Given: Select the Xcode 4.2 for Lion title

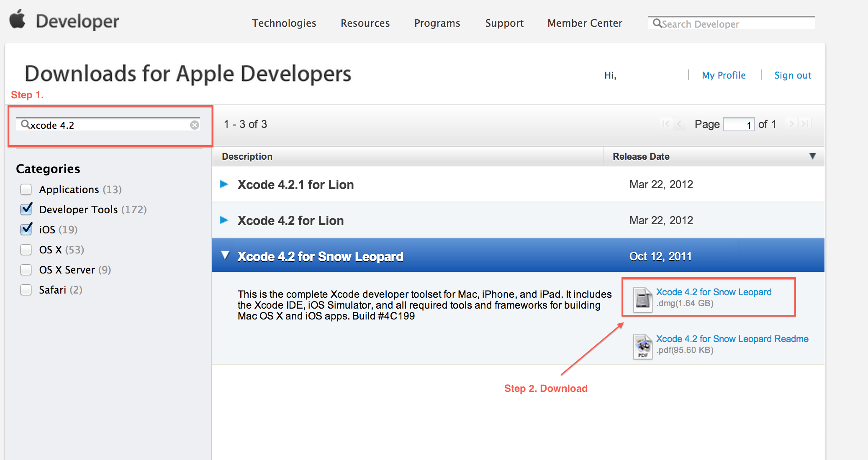Looking at the screenshot, I should 290,220.
